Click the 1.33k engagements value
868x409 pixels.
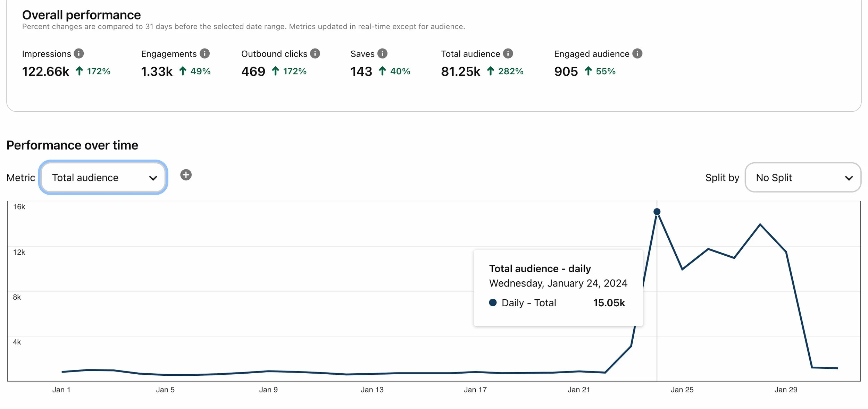[157, 71]
